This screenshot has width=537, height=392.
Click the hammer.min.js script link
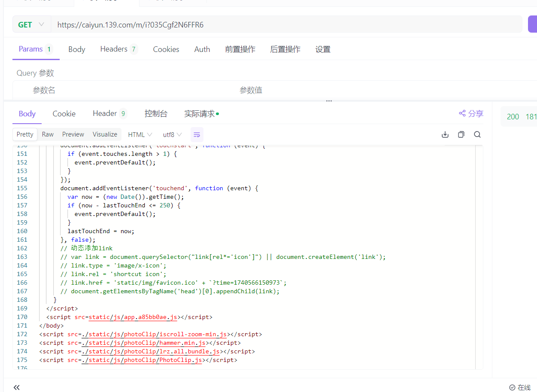pyautogui.click(x=143, y=343)
